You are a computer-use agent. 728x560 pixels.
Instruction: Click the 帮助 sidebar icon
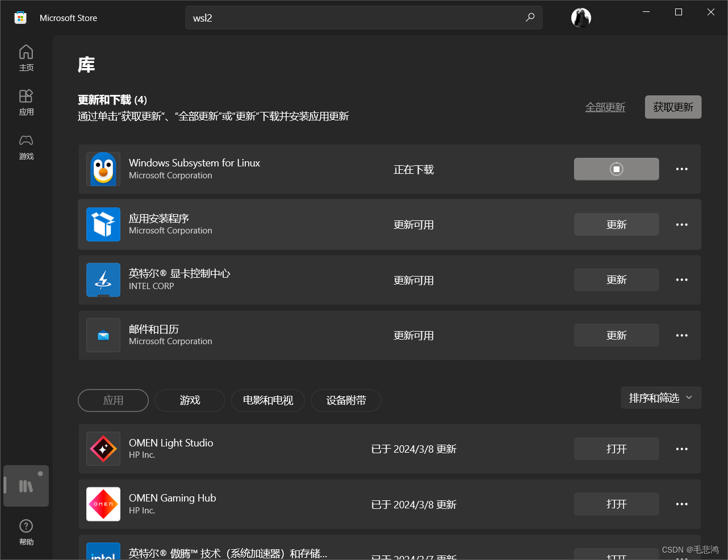point(26,532)
